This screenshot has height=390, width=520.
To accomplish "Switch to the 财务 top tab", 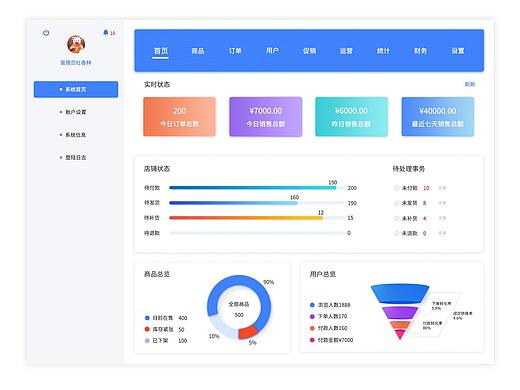I will tap(420, 51).
